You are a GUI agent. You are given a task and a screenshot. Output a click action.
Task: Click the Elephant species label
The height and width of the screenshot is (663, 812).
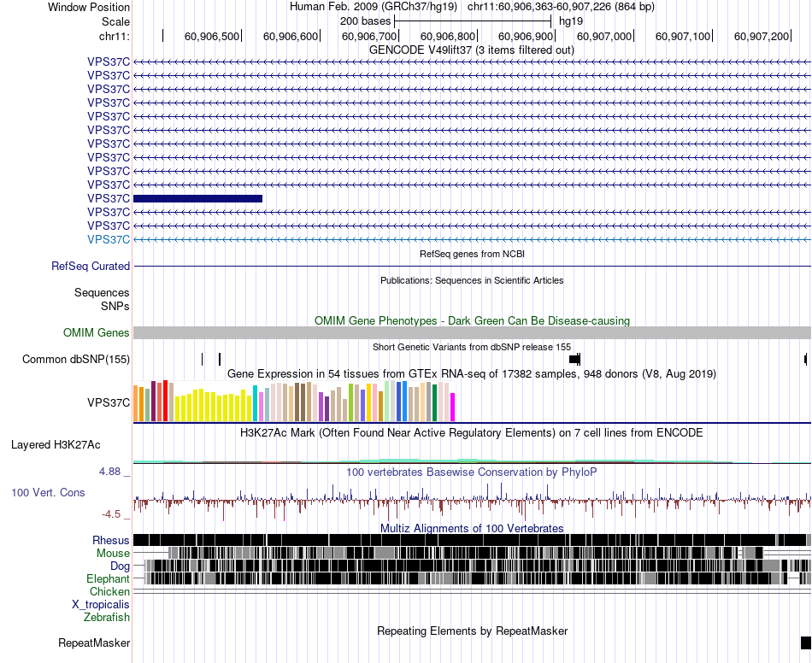108,579
